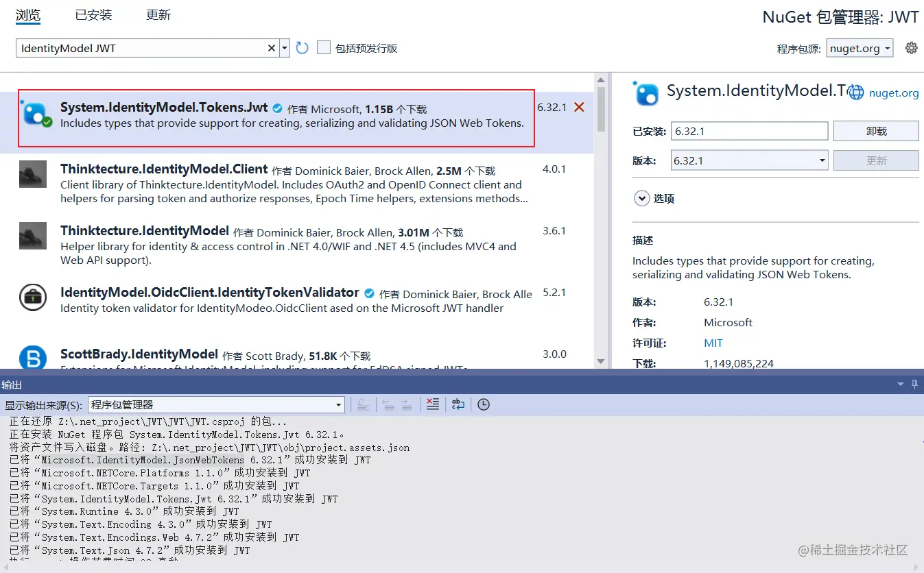The image size is (924, 573).
Task: Clear the search text with the X button
Action: click(271, 48)
